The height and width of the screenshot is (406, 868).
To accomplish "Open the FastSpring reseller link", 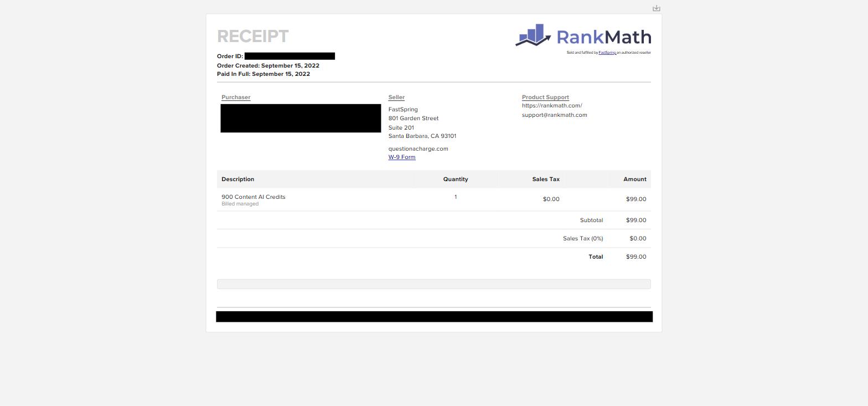I will [x=607, y=53].
